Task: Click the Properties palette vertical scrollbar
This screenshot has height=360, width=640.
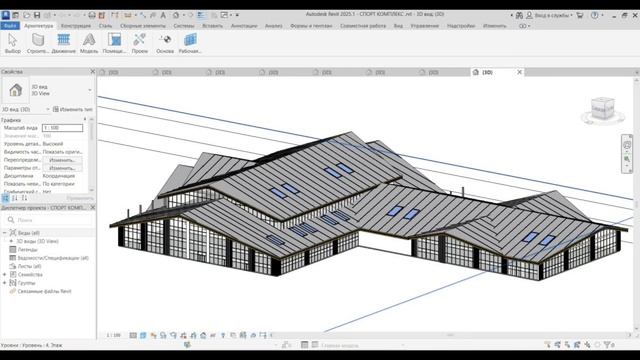Action: click(x=91, y=154)
